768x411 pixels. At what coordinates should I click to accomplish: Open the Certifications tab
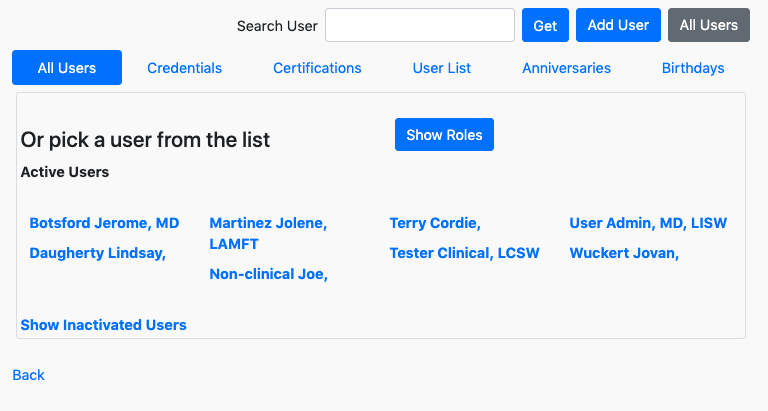click(317, 68)
